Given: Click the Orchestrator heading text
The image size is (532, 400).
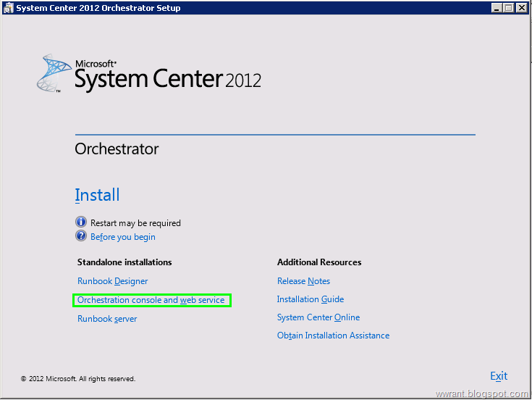Looking at the screenshot, I should click(117, 149).
